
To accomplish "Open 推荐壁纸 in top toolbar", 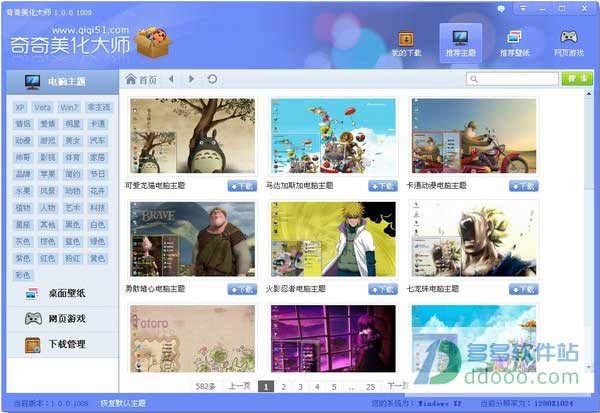I will 515,44.
